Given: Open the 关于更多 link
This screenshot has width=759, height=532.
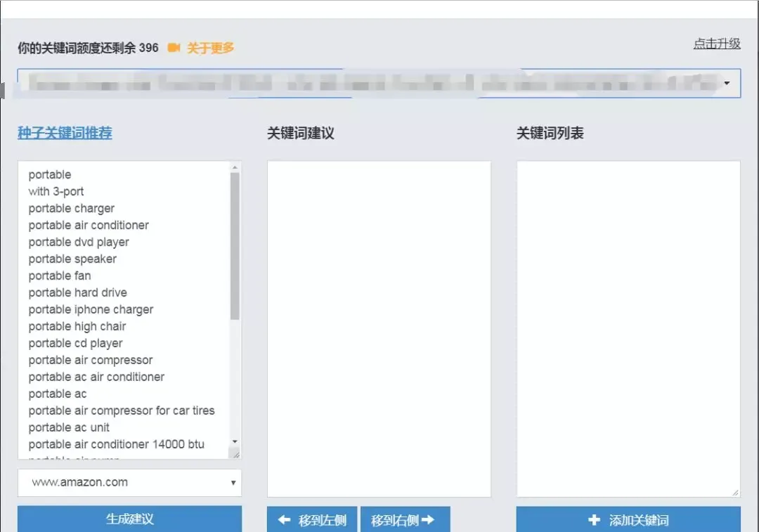Looking at the screenshot, I should (210, 48).
